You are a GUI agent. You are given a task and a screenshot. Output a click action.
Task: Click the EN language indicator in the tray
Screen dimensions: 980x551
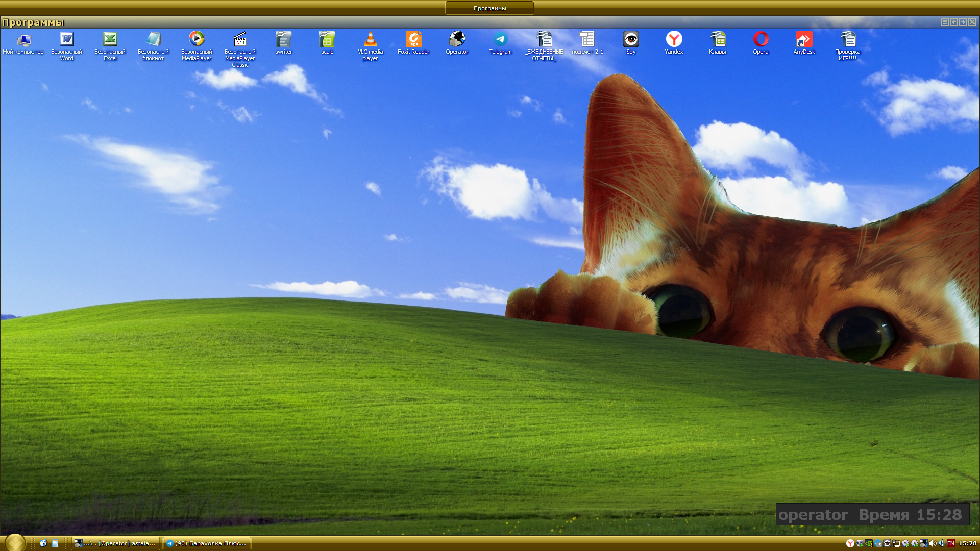click(951, 543)
